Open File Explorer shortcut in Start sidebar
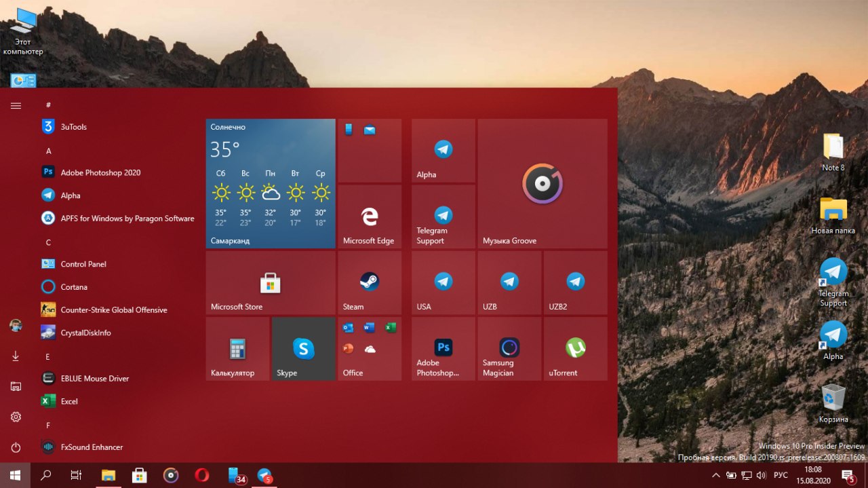The width and height of the screenshot is (868, 488). pos(16,387)
